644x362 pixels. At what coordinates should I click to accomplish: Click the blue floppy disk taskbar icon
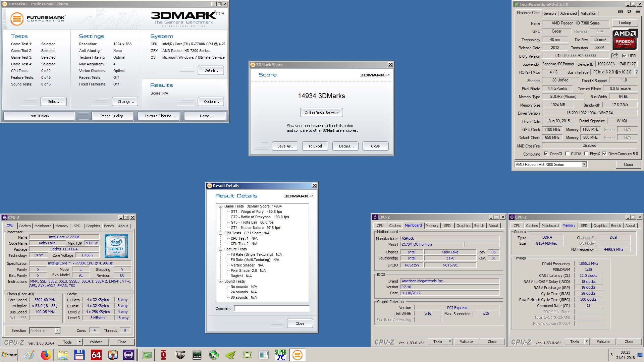click(79, 355)
